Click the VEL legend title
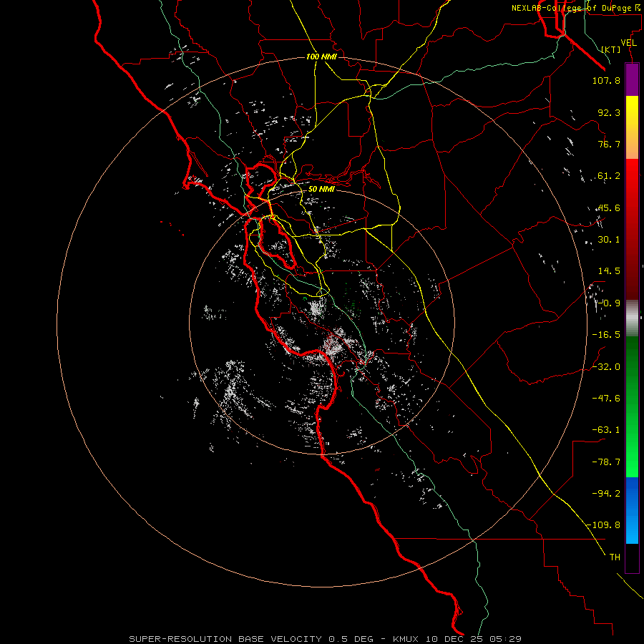Image resolution: width=644 pixels, height=644 pixels. coord(629,43)
